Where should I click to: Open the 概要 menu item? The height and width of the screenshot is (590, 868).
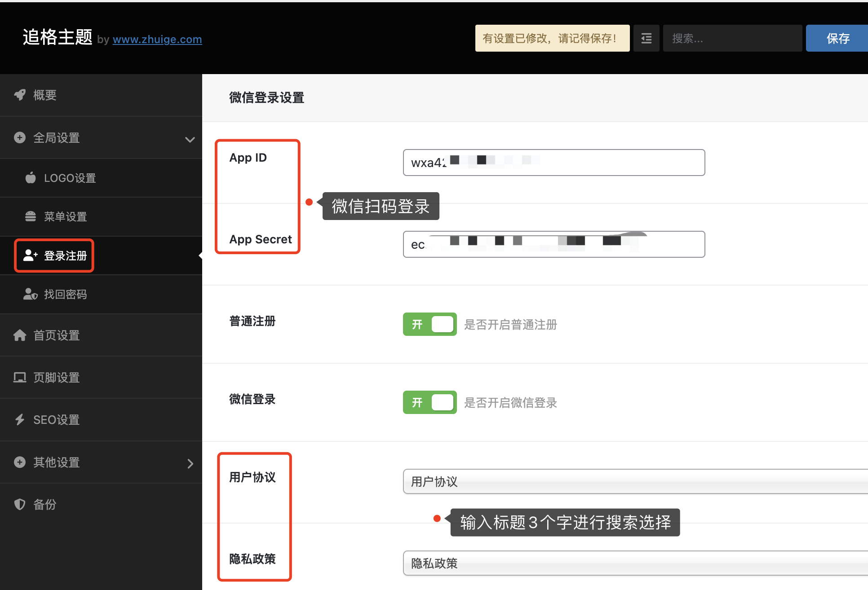101,95
